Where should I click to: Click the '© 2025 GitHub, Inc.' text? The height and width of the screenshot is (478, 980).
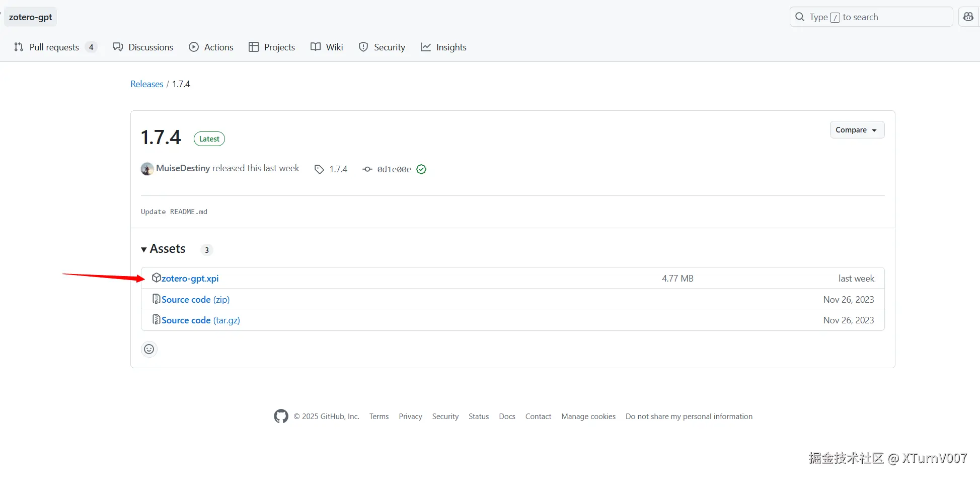(327, 417)
